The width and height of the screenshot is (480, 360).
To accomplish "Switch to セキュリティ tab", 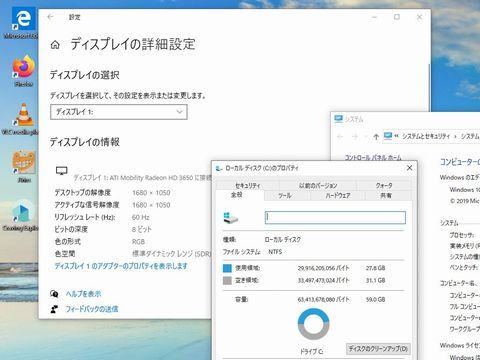I will (x=248, y=186).
